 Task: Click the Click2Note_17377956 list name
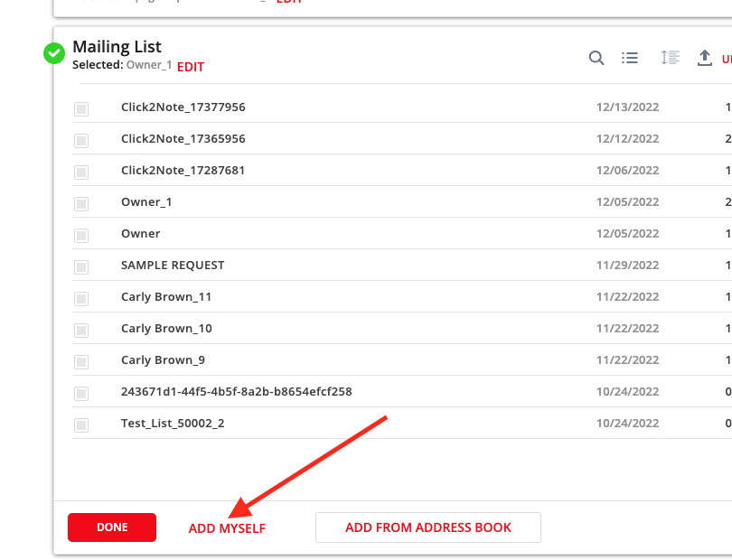tap(183, 107)
